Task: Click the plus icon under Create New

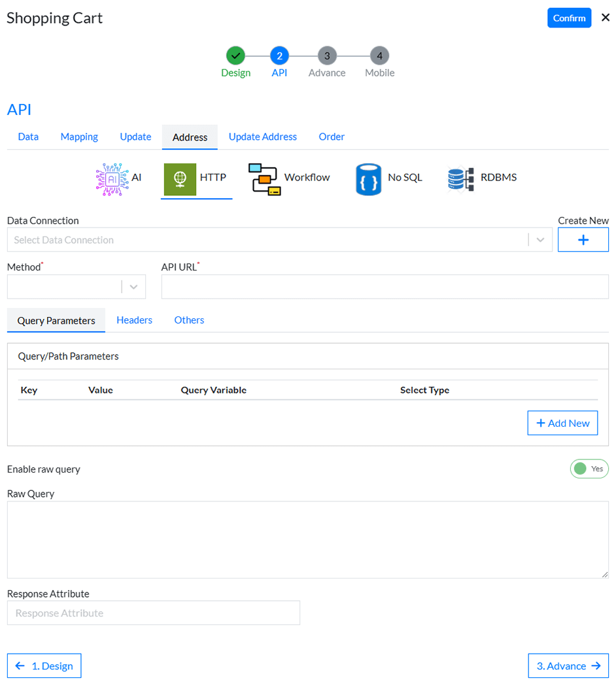Action: point(583,240)
